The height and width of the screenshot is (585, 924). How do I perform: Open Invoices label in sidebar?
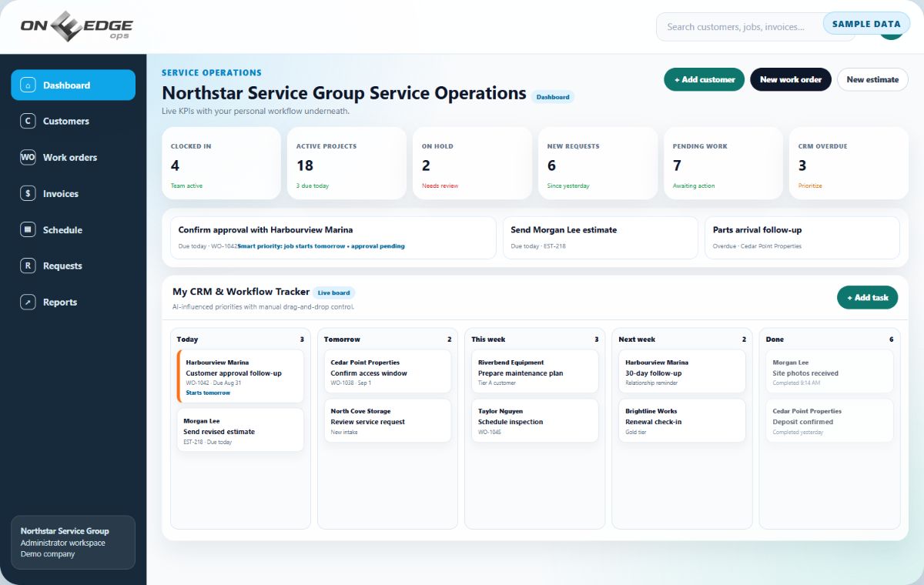(x=61, y=194)
